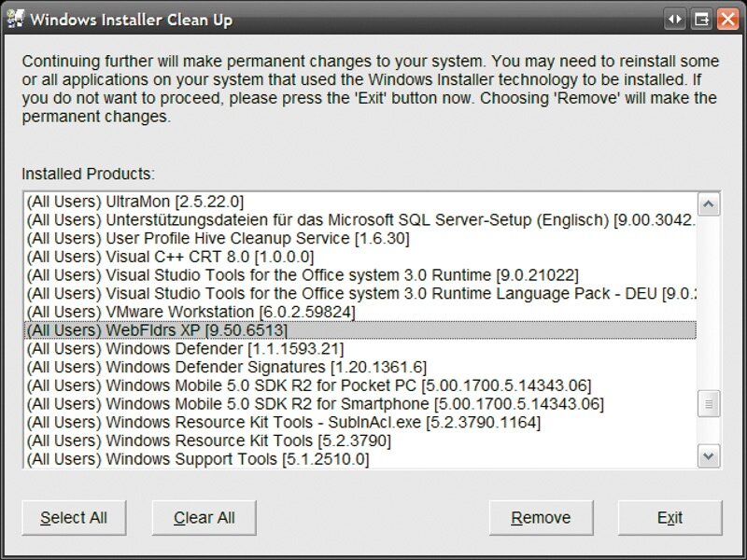
Task: Close the Windows Installer Clean Up window
Action: tap(726, 19)
